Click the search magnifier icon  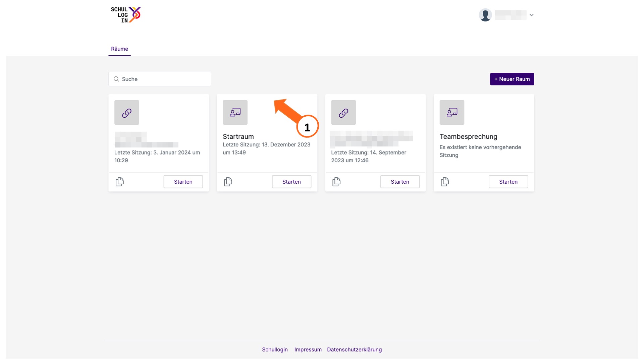click(116, 79)
